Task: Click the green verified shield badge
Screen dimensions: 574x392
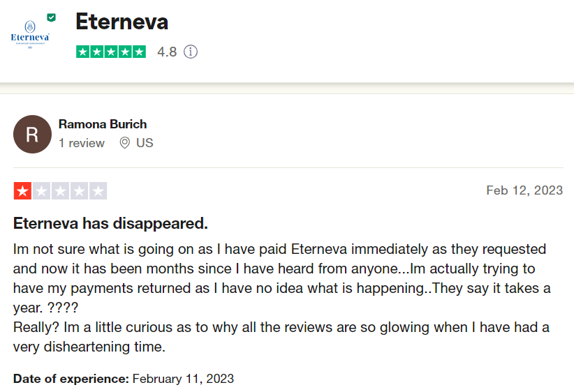Action: 51,17
